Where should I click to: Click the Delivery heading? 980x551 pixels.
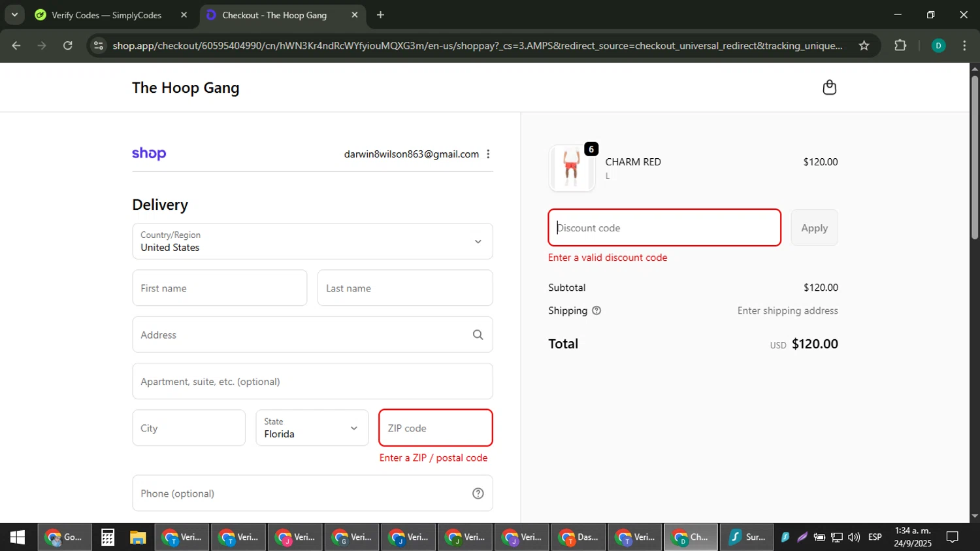tap(160, 205)
